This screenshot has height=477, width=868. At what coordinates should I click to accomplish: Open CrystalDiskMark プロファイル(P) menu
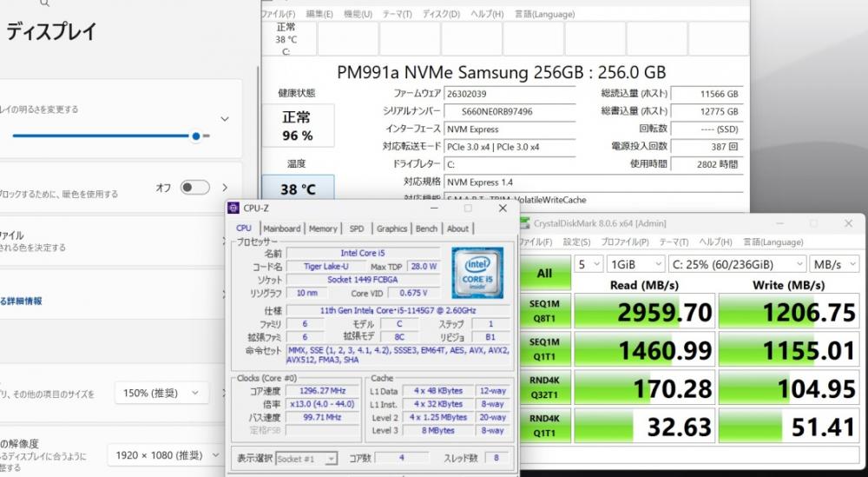624,242
